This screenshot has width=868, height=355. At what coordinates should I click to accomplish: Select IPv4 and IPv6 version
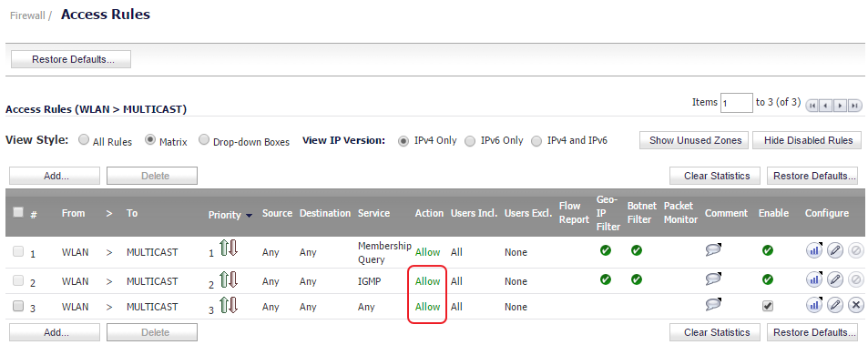536,141
